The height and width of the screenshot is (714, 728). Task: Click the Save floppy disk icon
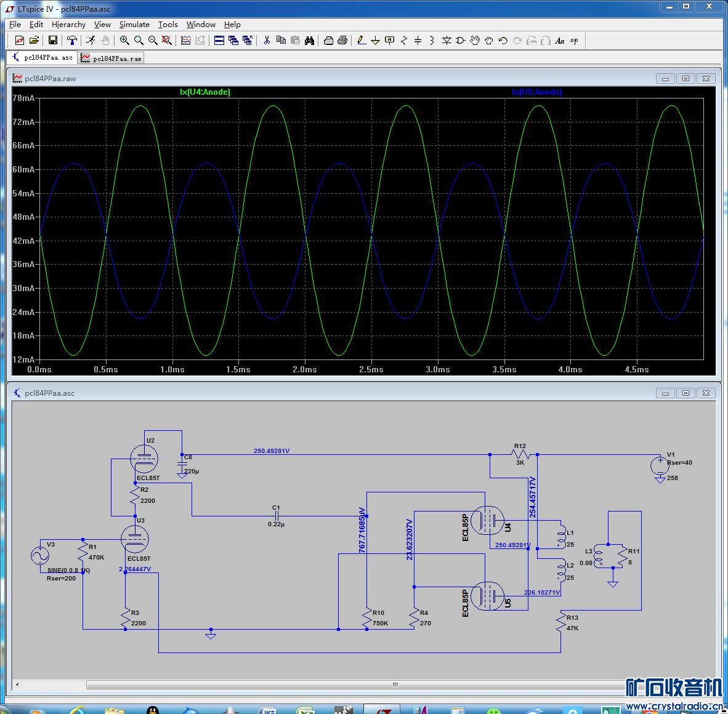(53, 41)
